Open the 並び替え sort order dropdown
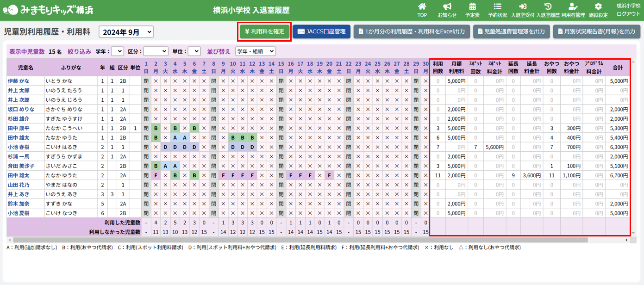The width and height of the screenshot is (644, 285). pos(255,51)
